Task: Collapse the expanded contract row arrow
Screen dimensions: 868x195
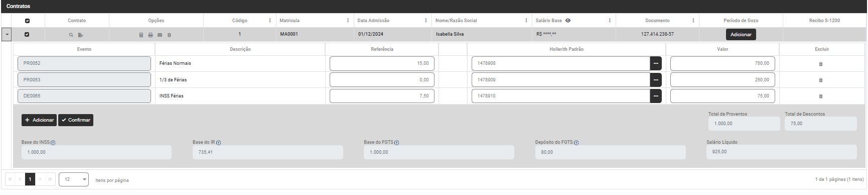Action: point(7,35)
